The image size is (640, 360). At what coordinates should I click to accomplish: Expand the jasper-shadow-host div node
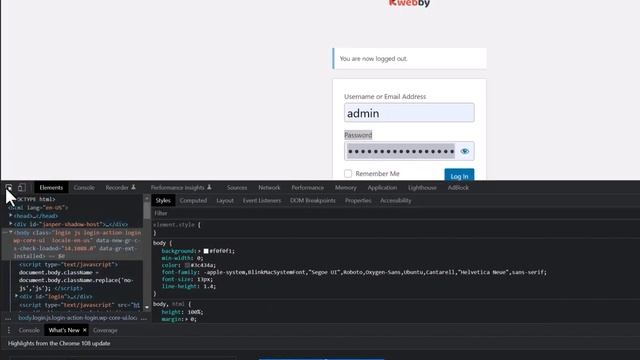11,224
